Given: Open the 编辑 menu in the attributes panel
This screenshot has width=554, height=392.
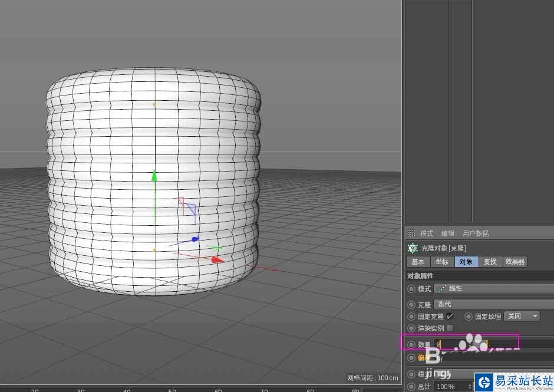Looking at the screenshot, I should click(448, 233).
